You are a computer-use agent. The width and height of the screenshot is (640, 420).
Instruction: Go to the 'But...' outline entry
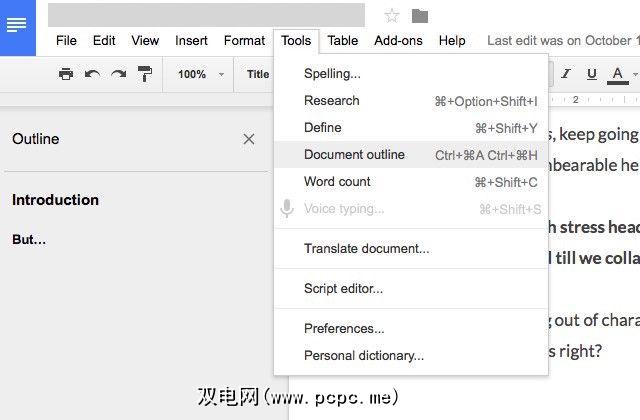[29, 240]
